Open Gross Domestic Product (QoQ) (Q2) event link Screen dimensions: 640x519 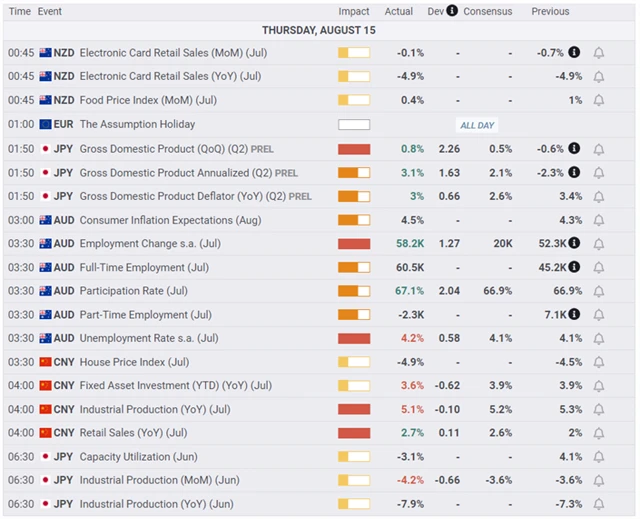174,149
